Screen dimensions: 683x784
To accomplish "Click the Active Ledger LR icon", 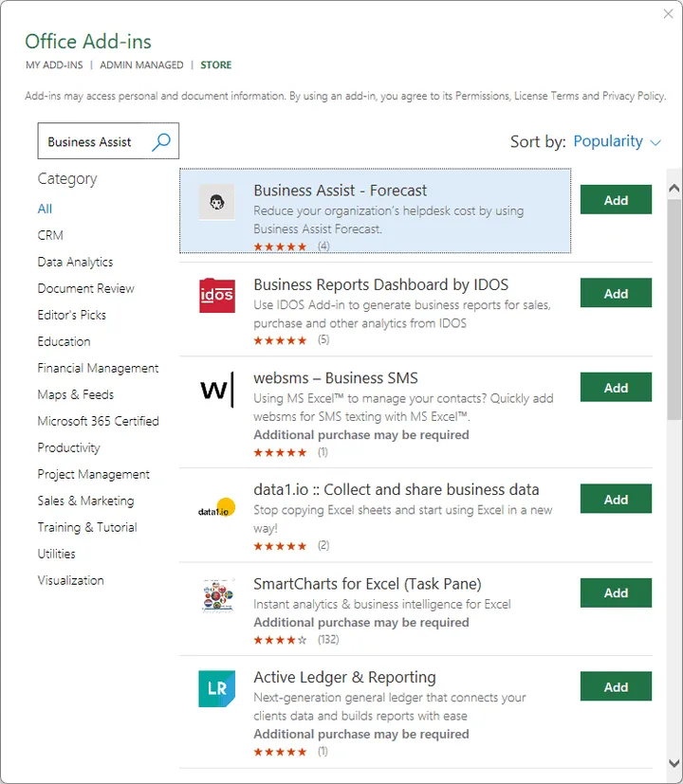I will pyautogui.click(x=217, y=689).
